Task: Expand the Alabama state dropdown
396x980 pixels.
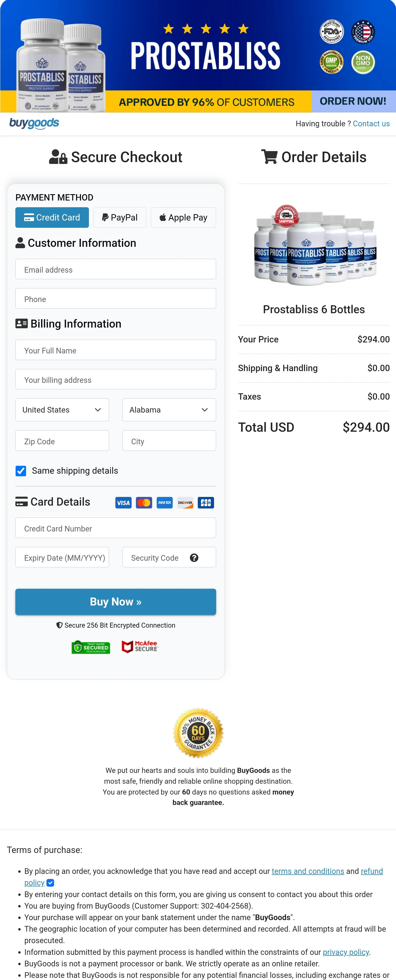Action: pos(169,410)
